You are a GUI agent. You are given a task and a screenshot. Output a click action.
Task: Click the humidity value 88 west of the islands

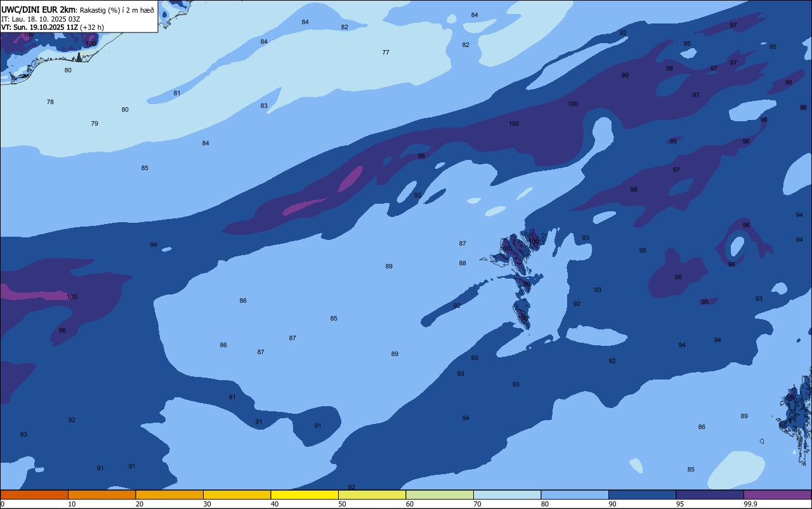pyautogui.click(x=462, y=263)
